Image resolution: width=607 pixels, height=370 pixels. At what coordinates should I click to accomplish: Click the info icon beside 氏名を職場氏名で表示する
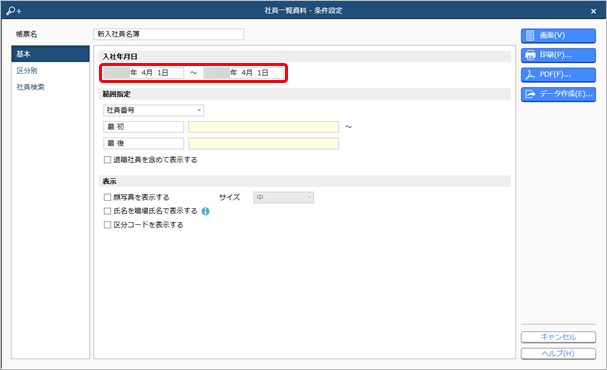[206, 211]
